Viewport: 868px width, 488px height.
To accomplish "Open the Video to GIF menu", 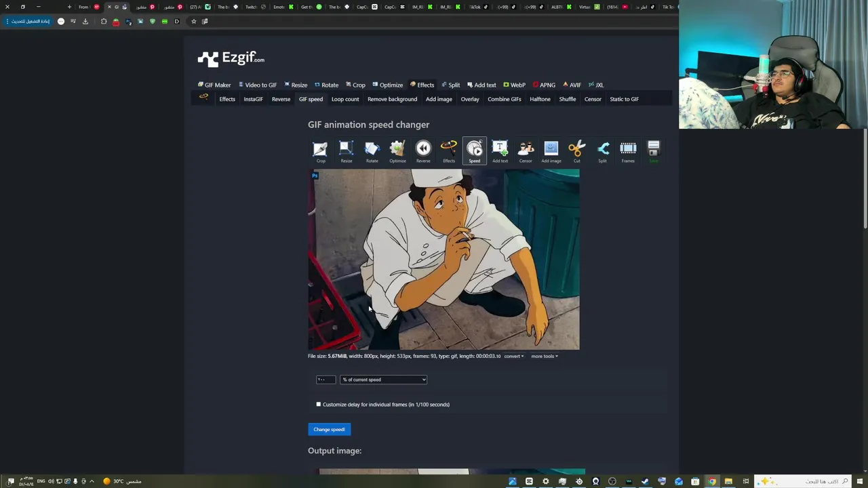I will [258, 85].
